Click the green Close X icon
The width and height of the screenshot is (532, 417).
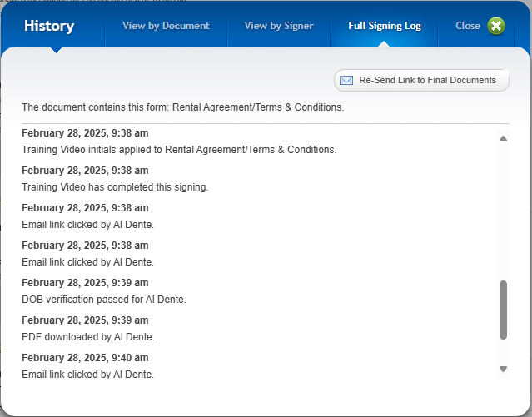coord(496,26)
